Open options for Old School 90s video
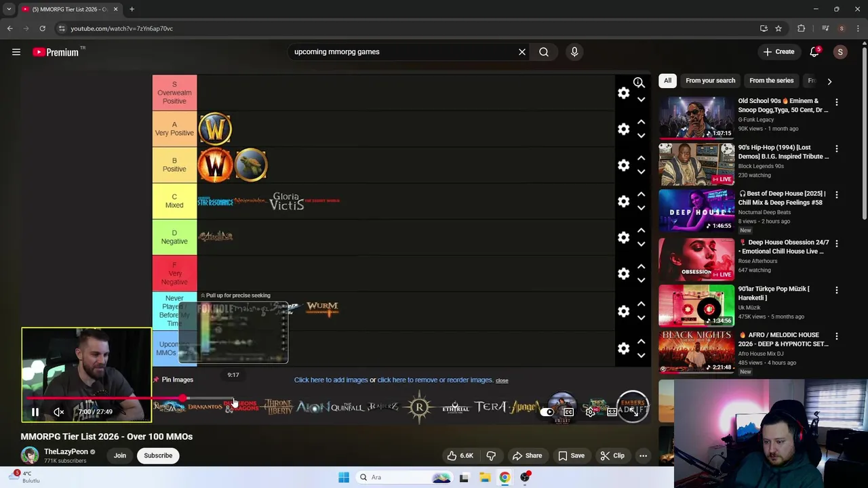The height and width of the screenshot is (488, 868). (x=836, y=102)
